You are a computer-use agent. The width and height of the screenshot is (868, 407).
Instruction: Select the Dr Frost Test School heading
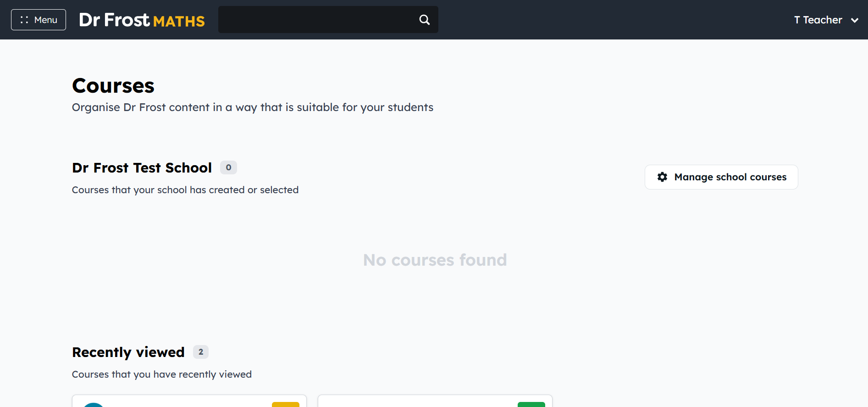coord(142,168)
